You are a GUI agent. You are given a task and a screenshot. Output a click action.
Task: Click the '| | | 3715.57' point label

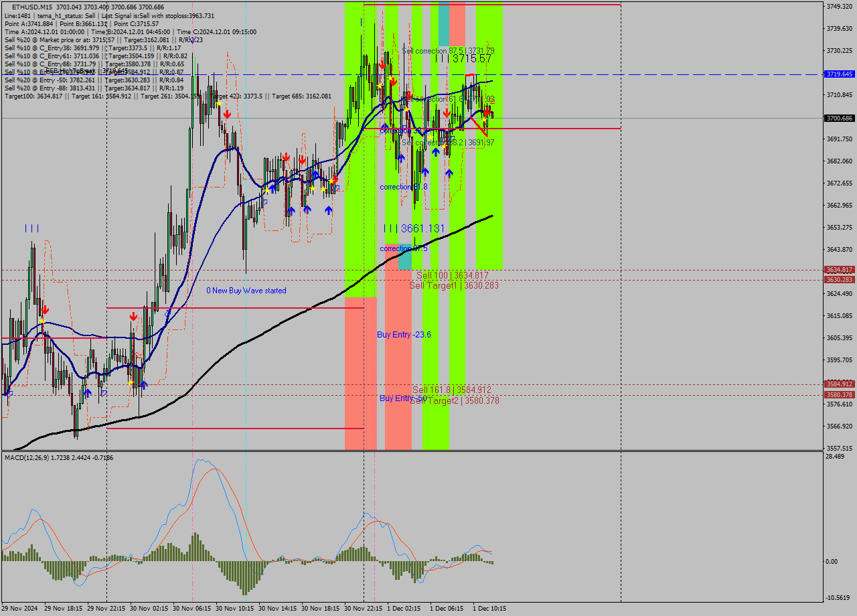click(x=463, y=59)
